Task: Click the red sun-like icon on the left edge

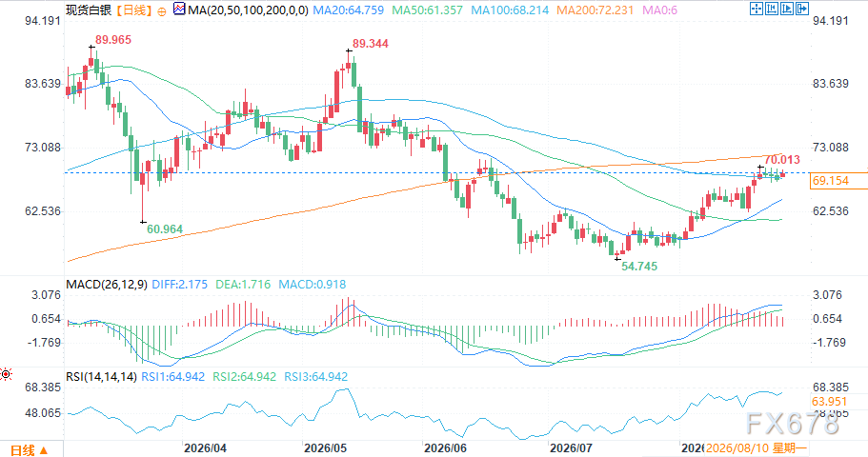Action: click(x=6, y=374)
